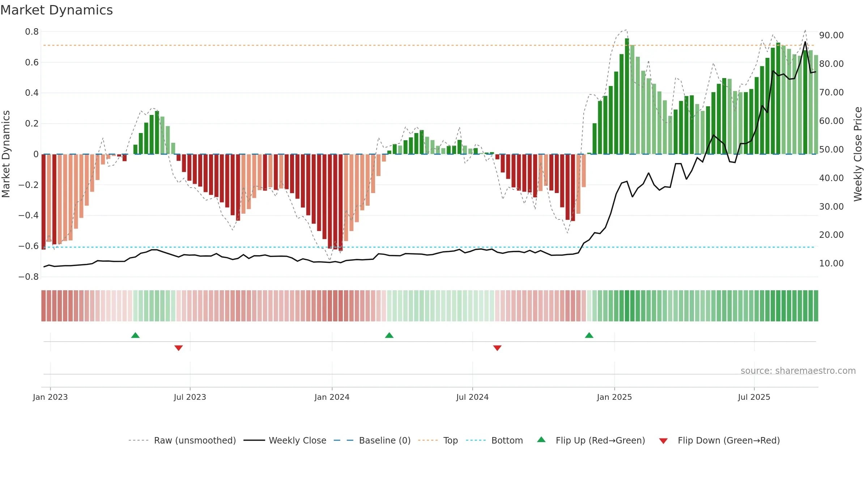This screenshot has width=868, height=488.
Task: Toggle the Flip Down (Green→Red) legend entry
Action: (x=719, y=440)
